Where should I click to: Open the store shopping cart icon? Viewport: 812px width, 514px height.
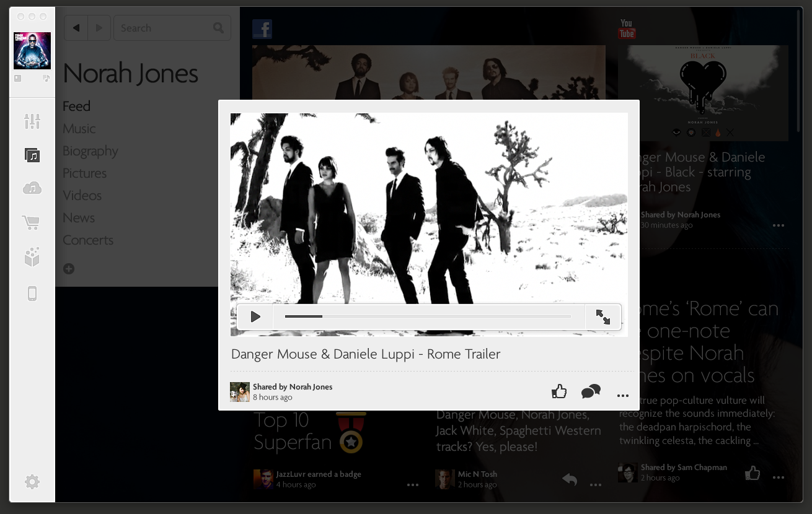[31, 222]
